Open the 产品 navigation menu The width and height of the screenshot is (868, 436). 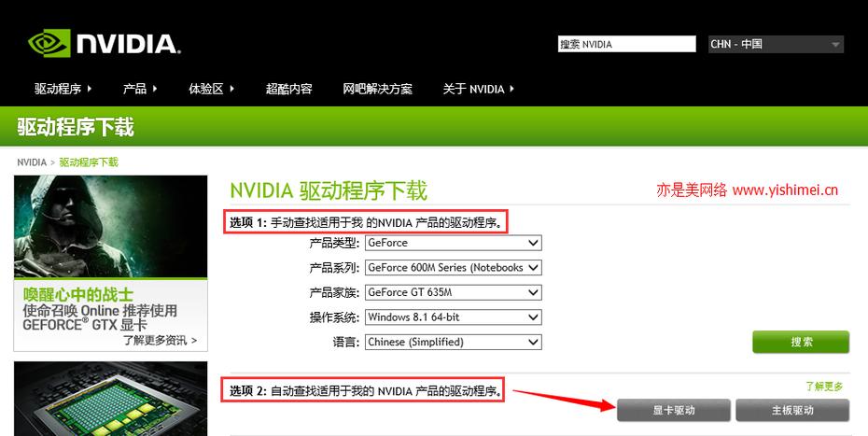point(140,90)
